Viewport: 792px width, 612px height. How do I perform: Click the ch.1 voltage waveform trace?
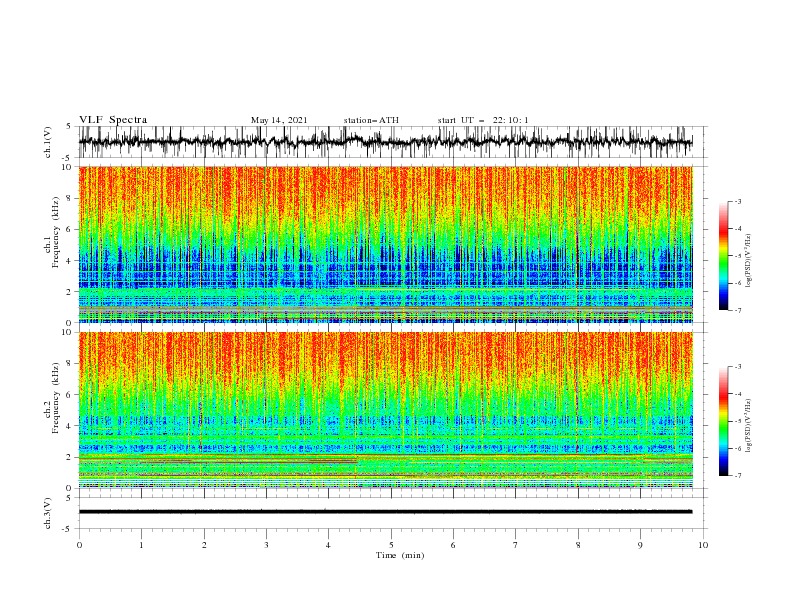click(385, 142)
